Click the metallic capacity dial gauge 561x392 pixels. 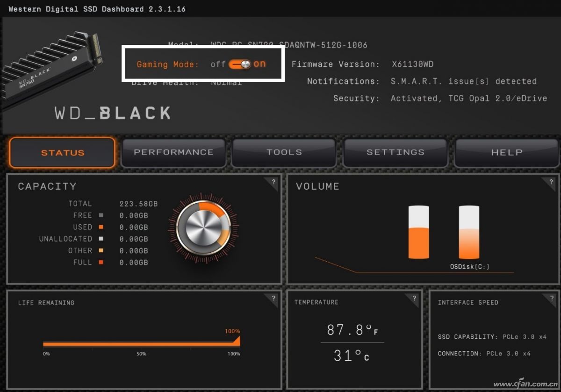coord(203,228)
